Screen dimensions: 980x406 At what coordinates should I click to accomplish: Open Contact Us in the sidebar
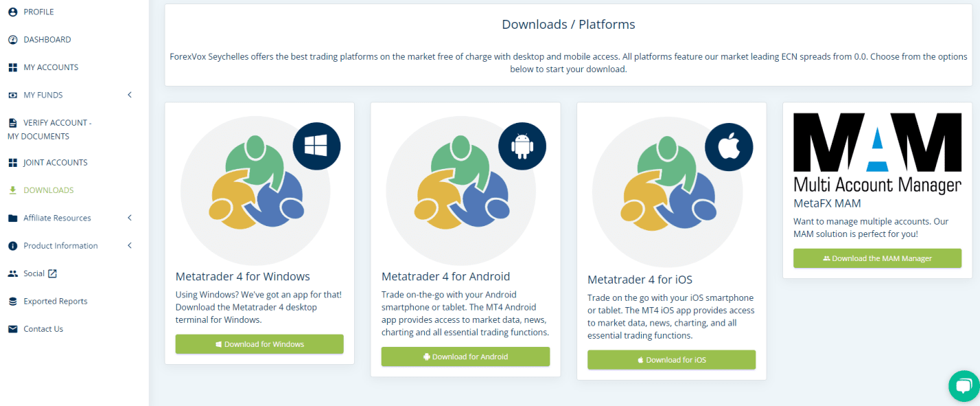[43, 329]
